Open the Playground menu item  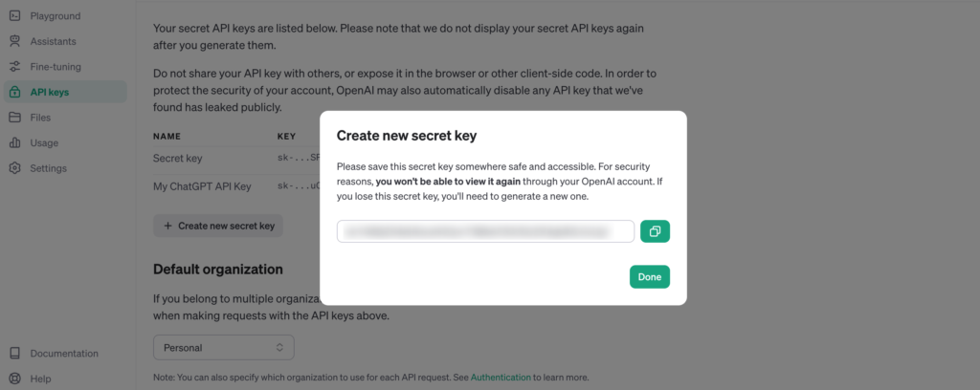pyautogui.click(x=55, y=16)
